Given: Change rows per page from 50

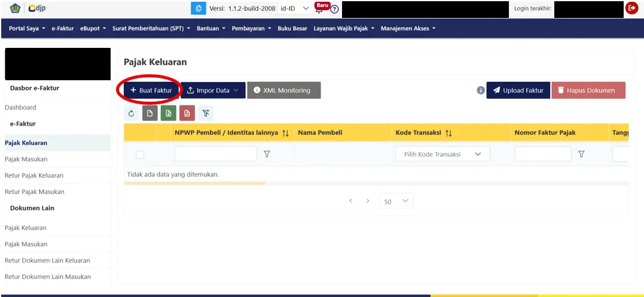Looking at the screenshot, I should [396, 202].
